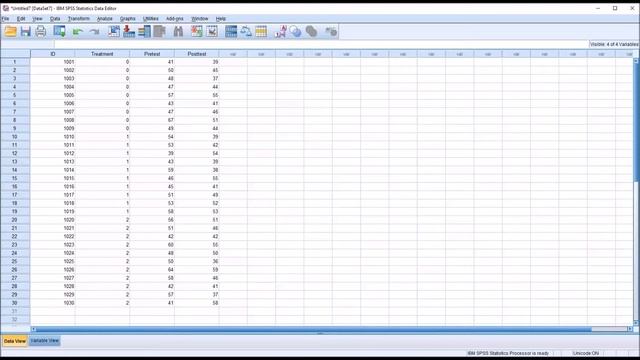Click the Select cases icon
Image resolution: width=640 pixels, height=360 pixels.
point(261,31)
